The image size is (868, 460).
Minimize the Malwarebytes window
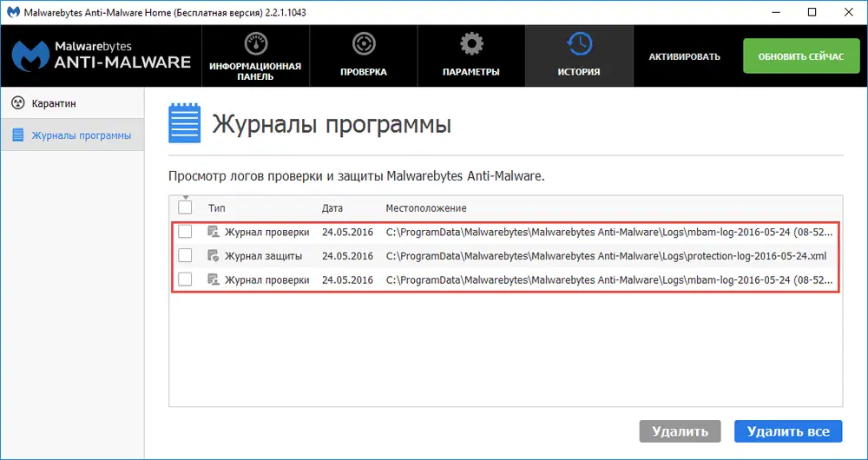click(777, 12)
